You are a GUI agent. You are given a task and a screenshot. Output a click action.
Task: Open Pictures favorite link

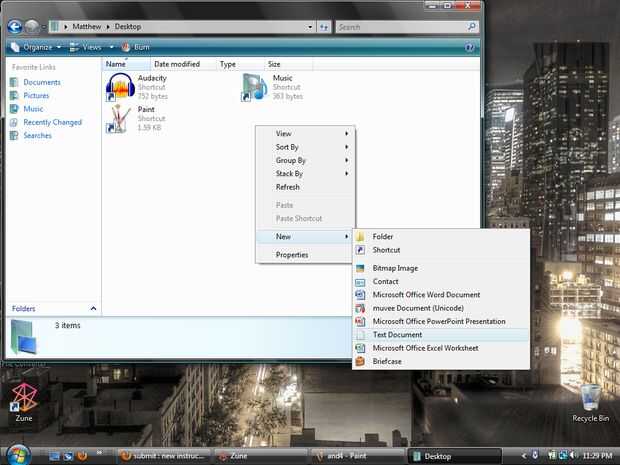click(36, 96)
